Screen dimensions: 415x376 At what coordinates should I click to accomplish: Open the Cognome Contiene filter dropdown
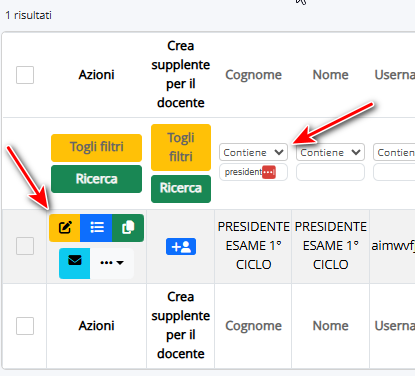pyautogui.click(x=253, y=152)
